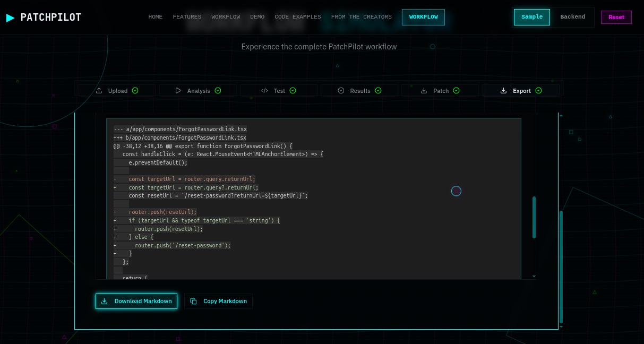Image resolution: width=644 pixels, height=344 pixels.
Task: Go to FEATURES in the navigation
Action: click(187, 17)
